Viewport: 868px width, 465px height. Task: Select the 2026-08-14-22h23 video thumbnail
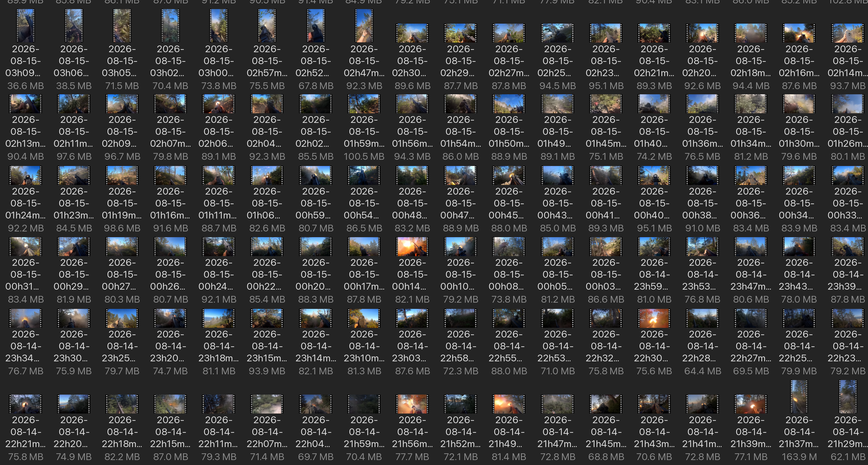coord(848,318)
